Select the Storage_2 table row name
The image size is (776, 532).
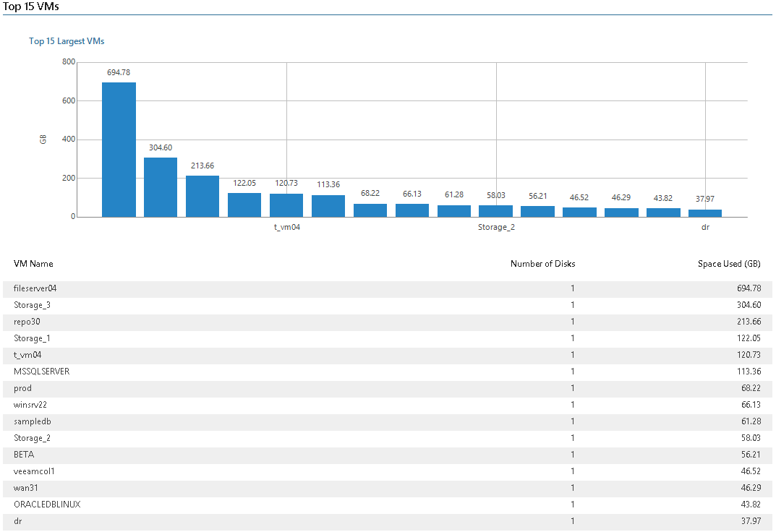tap(32, 438)
